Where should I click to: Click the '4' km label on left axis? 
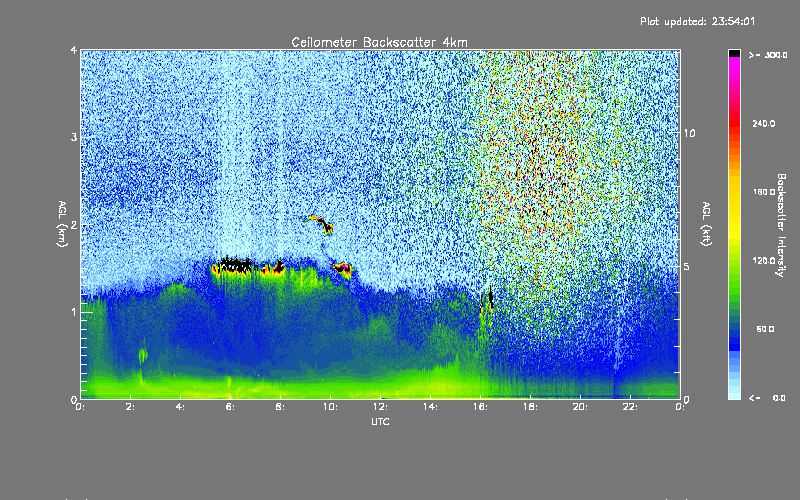tap(73, 50)
